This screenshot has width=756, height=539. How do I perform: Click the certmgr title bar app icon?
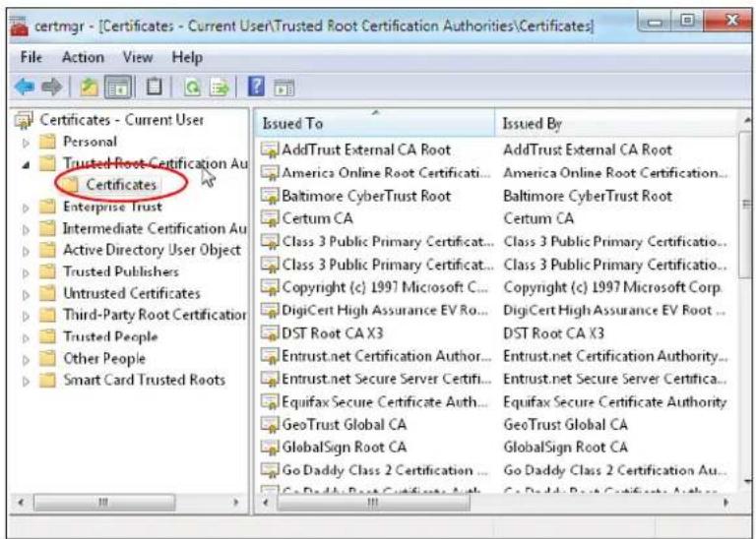20,26
